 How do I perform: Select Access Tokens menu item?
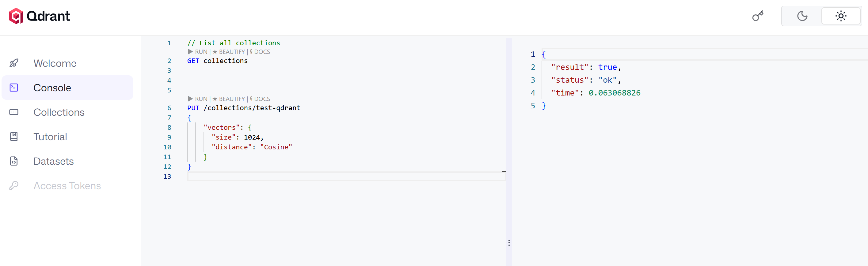click(x=67, y=185)
